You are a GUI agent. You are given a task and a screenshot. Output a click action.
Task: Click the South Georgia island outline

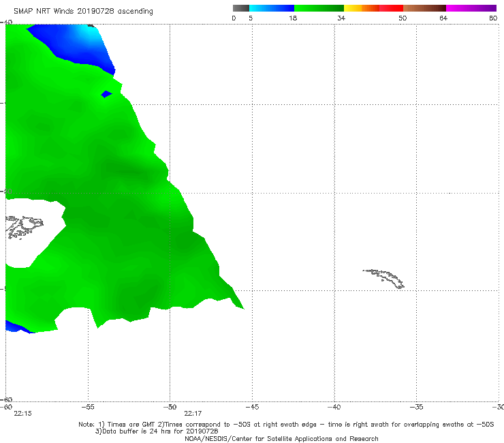(x=384, y=279)
